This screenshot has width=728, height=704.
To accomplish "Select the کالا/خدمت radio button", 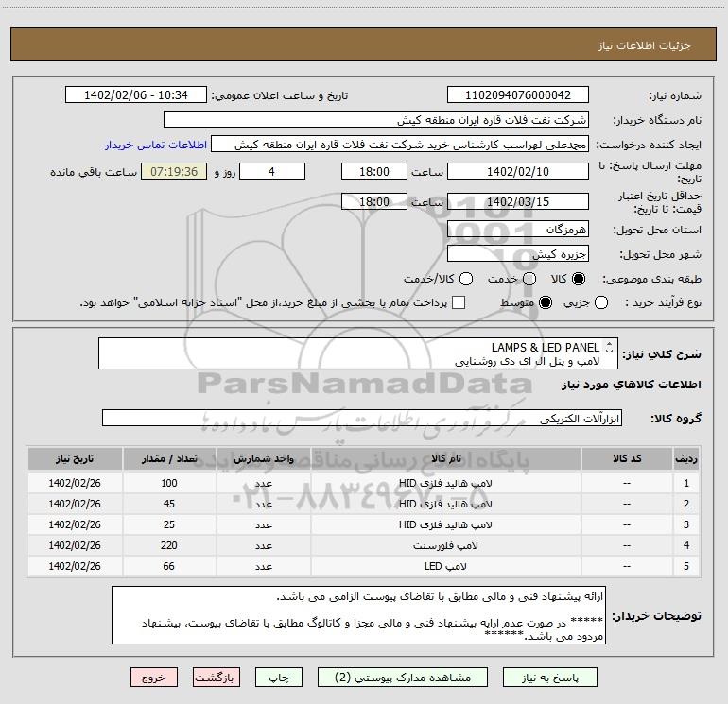I will [x=466, y=279].
